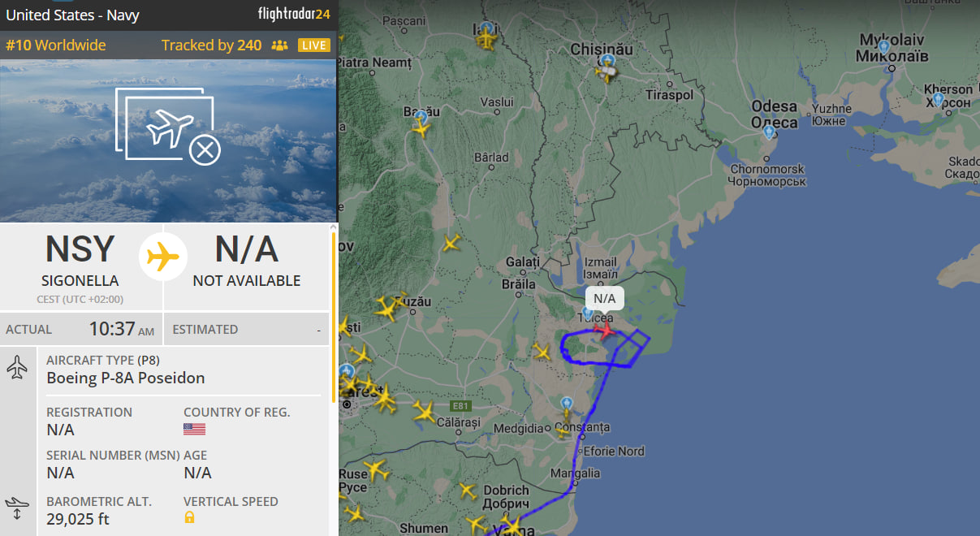This screenshot has height=536, width=980.
Task: Click the altitude side panel icon
Action: (17, 509)
